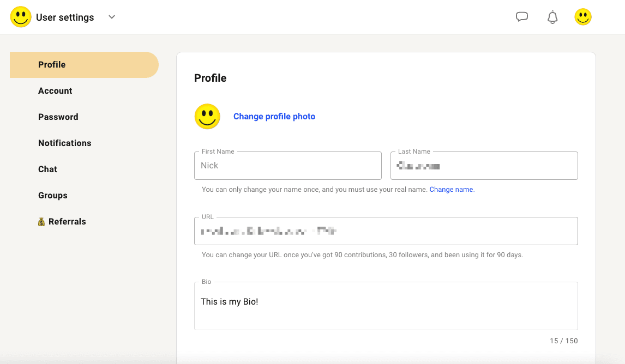Select Profile in the sidebar
The width and height of the screenshot is (625, 364).
(52, 65)
